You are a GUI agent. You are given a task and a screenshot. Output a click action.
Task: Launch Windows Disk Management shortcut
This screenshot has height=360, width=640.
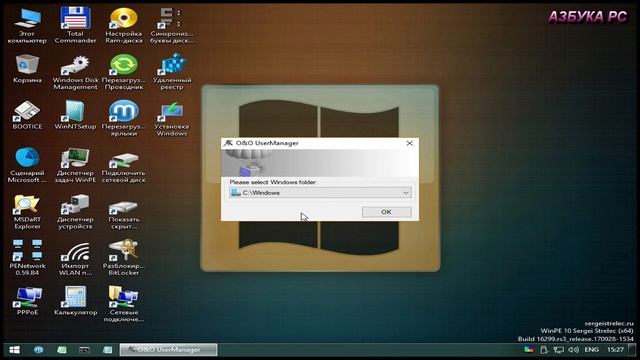pos(75,72)
